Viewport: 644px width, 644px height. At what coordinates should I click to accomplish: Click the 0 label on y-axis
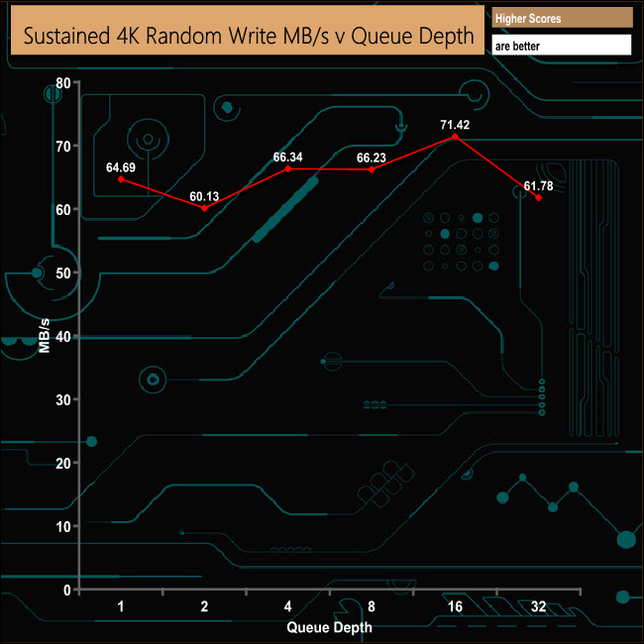(67, 590)
